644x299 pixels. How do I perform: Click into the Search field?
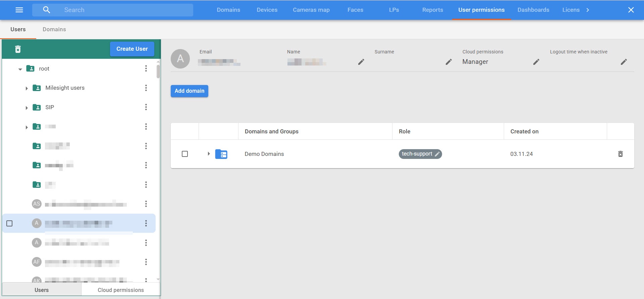(113, 10)
